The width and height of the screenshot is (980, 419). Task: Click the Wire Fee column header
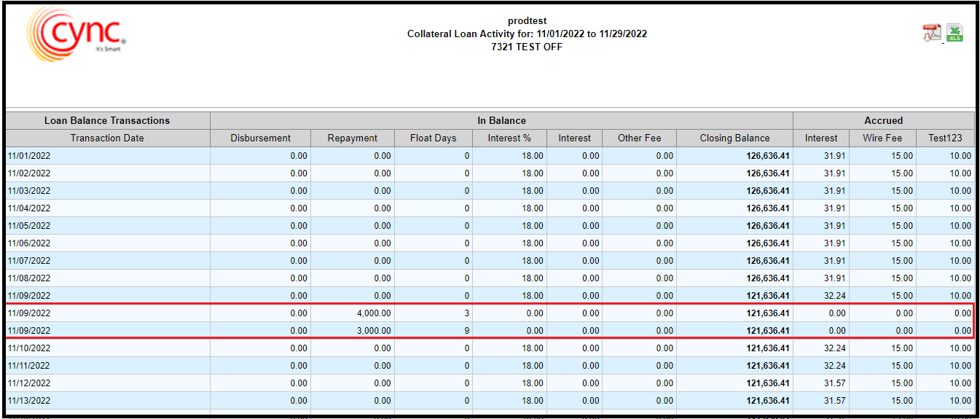pyautogui.click(x=882, y=138)
